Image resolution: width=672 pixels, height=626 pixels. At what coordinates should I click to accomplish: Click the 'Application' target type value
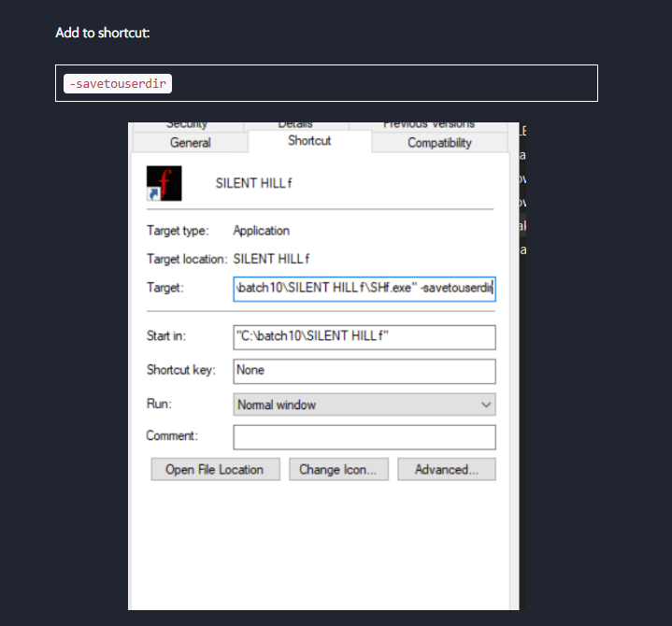coord(262,231)
